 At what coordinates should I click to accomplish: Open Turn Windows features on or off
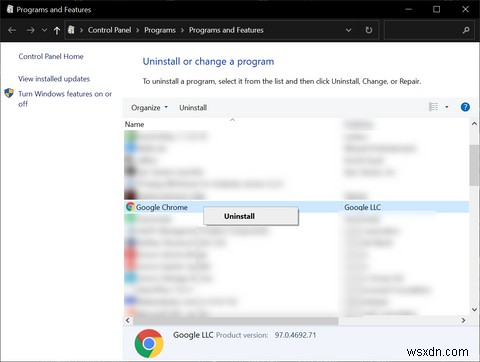point(65,99)
